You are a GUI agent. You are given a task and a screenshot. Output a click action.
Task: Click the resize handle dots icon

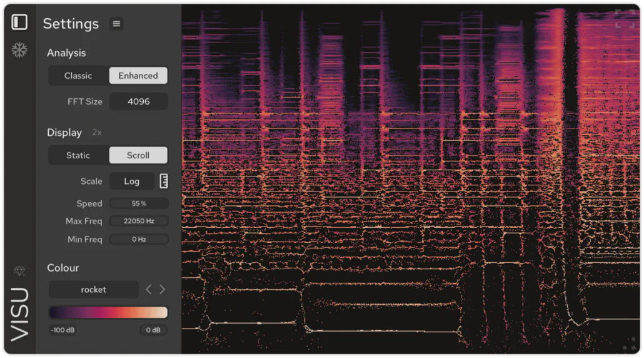click(x=629, y=344)
